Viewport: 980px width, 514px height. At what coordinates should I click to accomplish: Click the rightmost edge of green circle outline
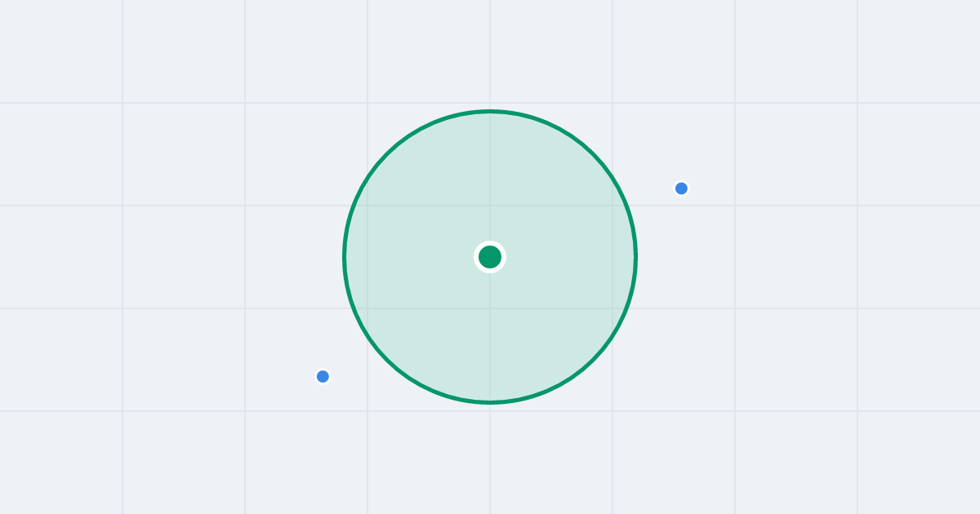click(635, 257)
